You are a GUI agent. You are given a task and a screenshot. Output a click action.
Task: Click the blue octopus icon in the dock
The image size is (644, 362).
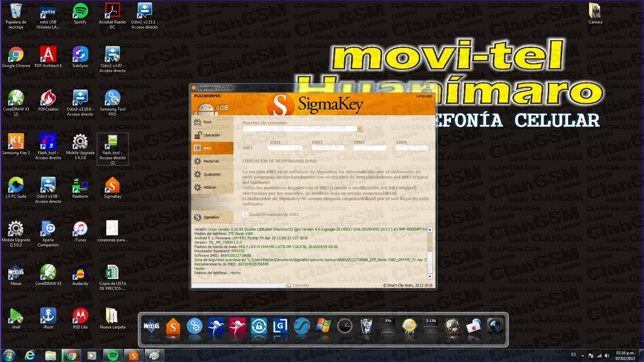click(216, 326)
